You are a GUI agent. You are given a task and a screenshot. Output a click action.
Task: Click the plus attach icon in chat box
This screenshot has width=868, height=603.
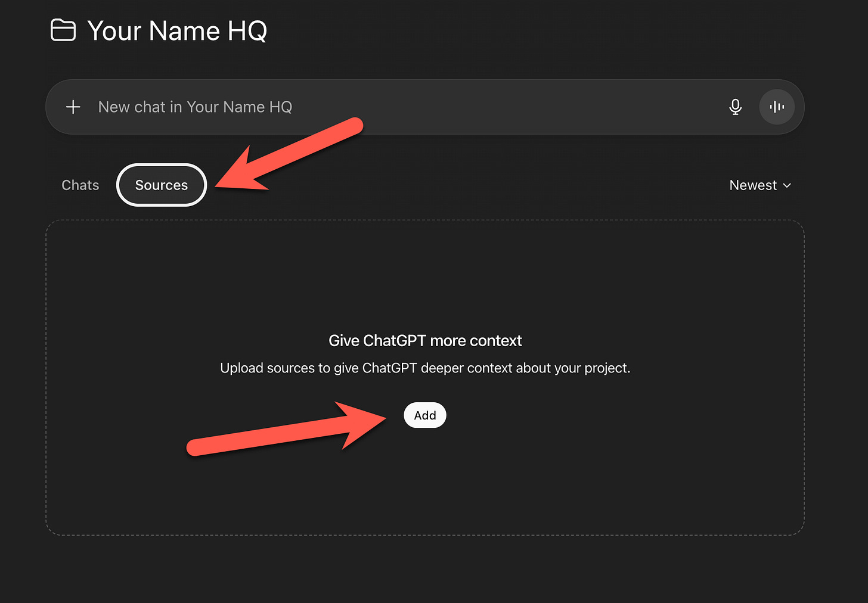click(73, 107)
